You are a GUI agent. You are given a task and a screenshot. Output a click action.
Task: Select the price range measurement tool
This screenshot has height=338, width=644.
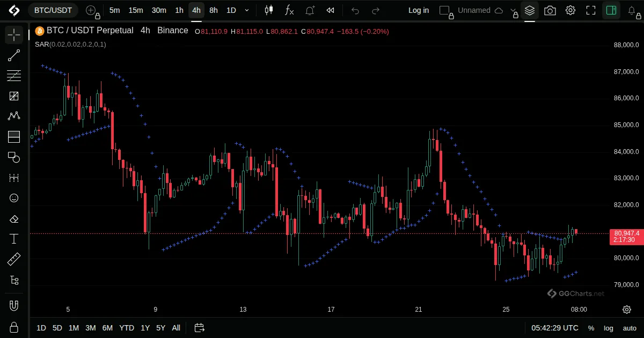tap(14, 178)
